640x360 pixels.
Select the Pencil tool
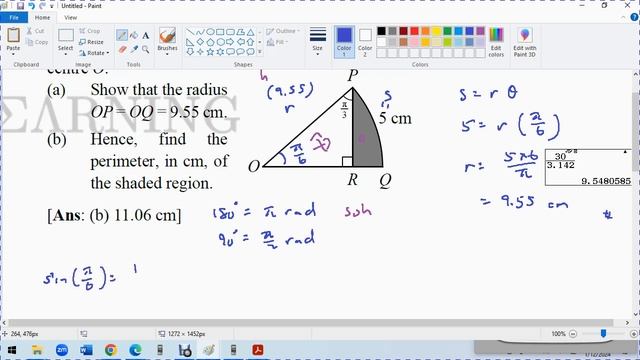122,36
